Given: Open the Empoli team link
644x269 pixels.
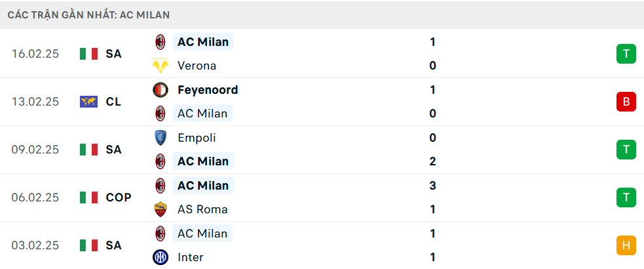Looking at the screenshot, I should [197, 138].
